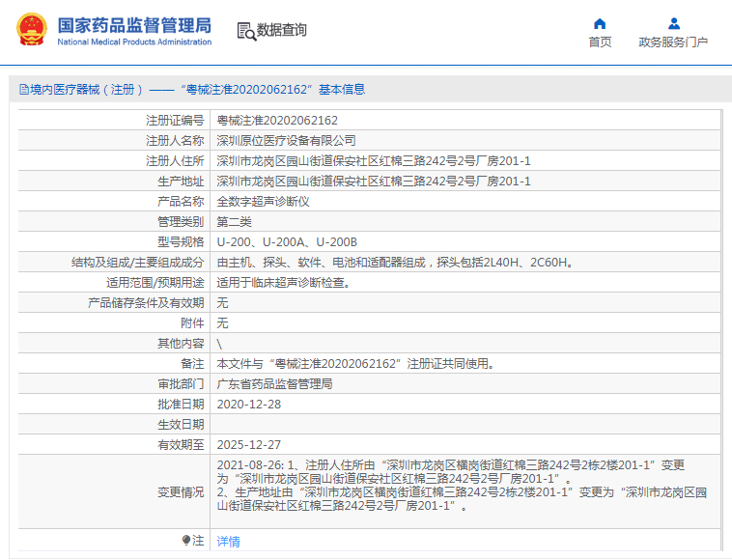Click the backslash value in 其他内容 row
Viewport: 732px width, 560px height.
coord(219,344)
